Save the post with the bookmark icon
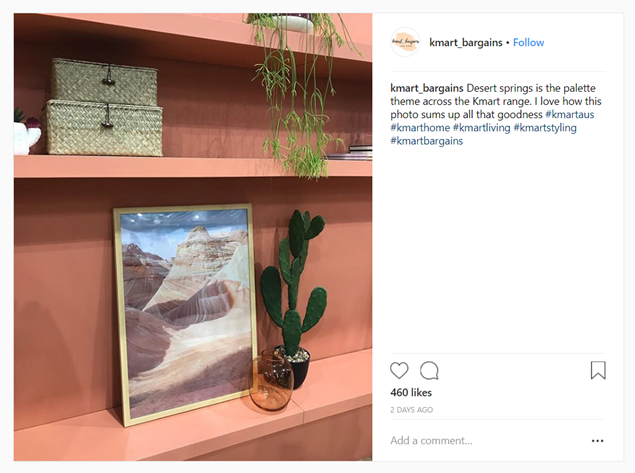 [598, 370]
